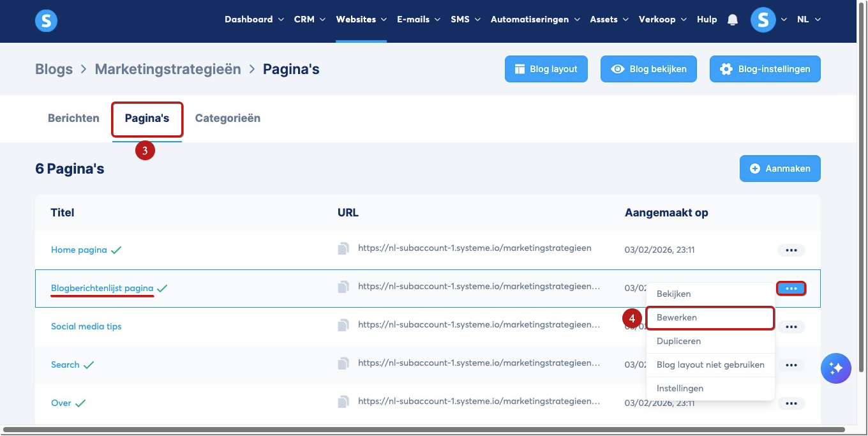This screenshot has height=436, width=868.
Task: Click Hulp in the top navigation
Action: click(707, 19)
